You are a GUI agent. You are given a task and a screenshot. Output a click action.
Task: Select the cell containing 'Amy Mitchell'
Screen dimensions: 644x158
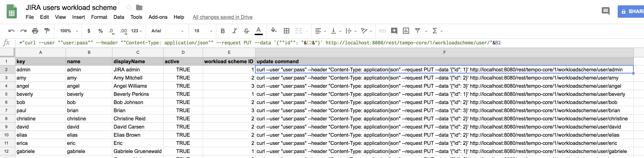137,78
